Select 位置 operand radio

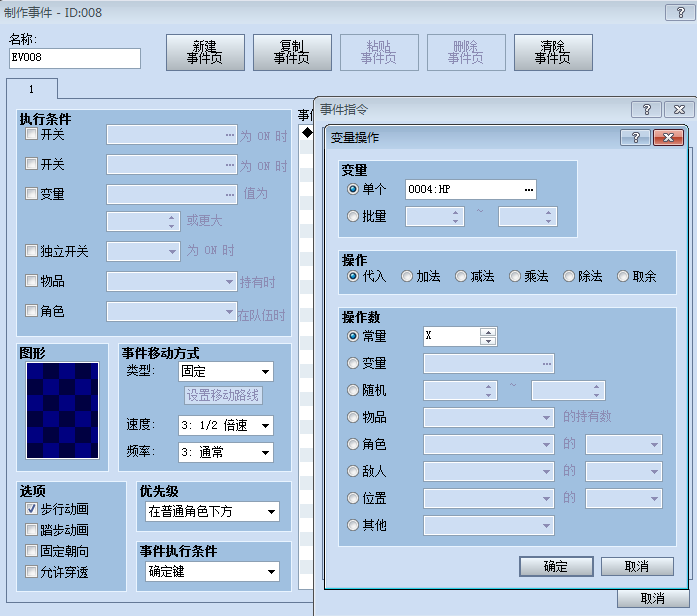(x=353, y=498)
